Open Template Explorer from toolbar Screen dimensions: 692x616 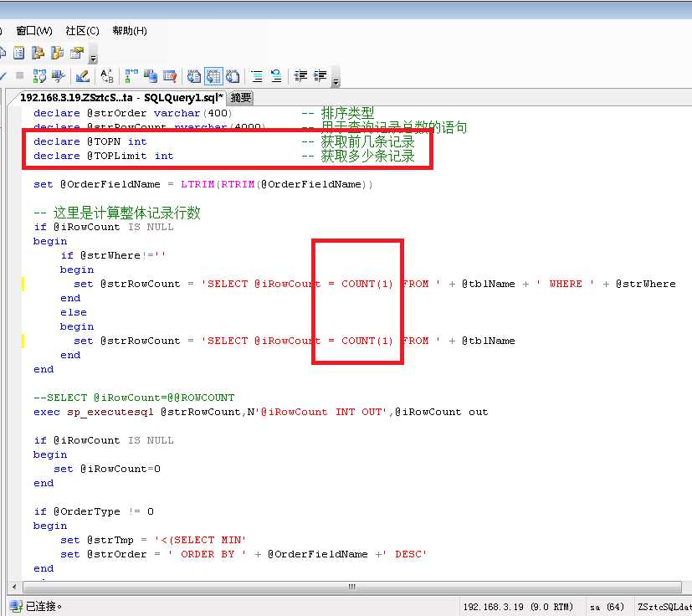click(58, 53)
